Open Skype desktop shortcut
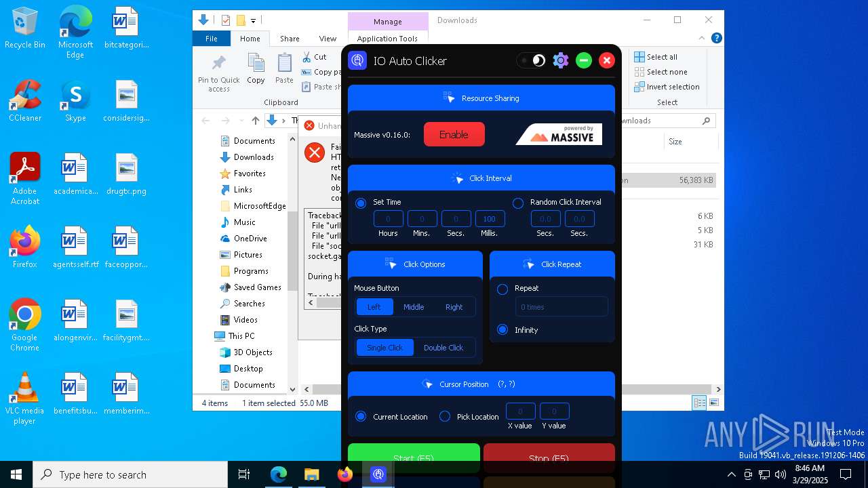Image resolution: width=868 pixels, height=488 pixels. (x=75, y=100)
